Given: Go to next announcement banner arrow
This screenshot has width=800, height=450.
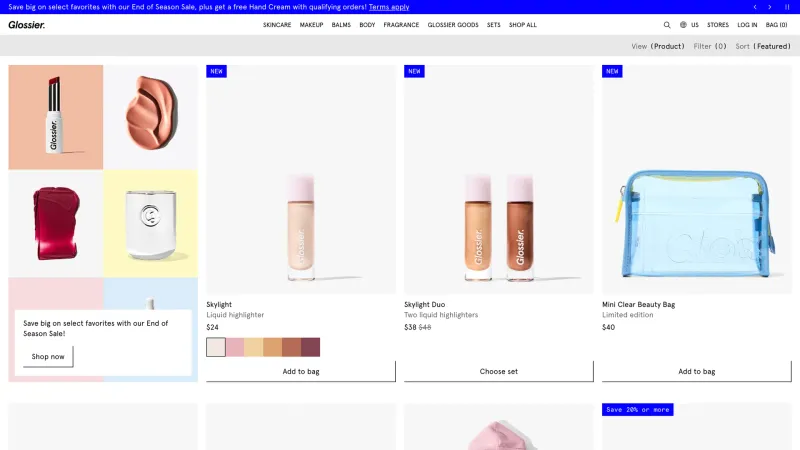Looking at the screenshot, I should pos(770,7).
